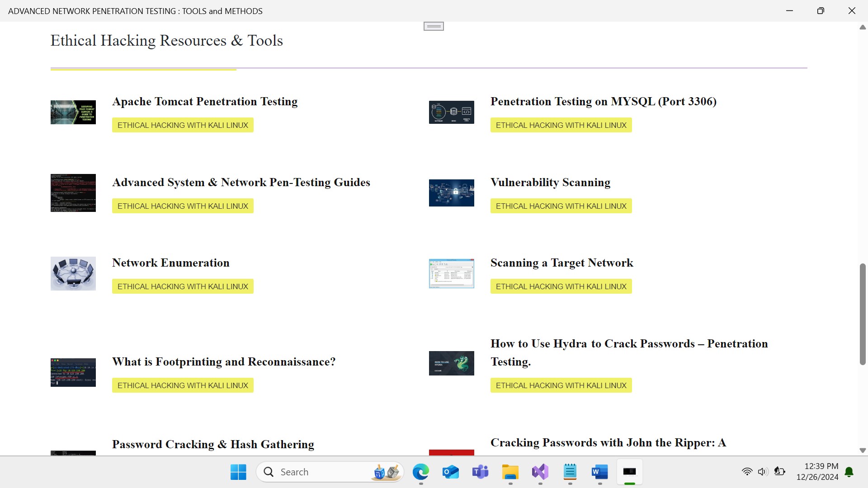Open What is Footprinting and Reconnaissance article
The image size is (868, 488).
tap(224, 362)
